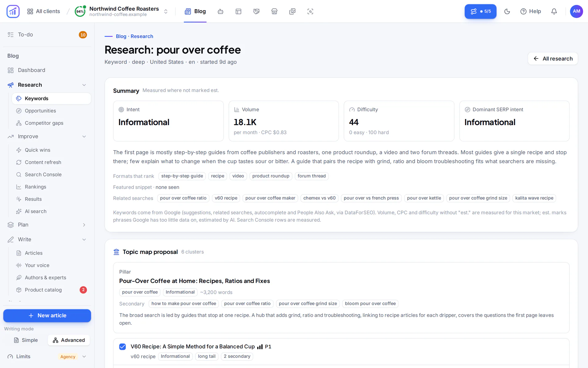Image resolution: width=588 pixels, height=368 pixels.
Task: Click the Dominant SERP intent compass icon
Action: tap(467, 109)
